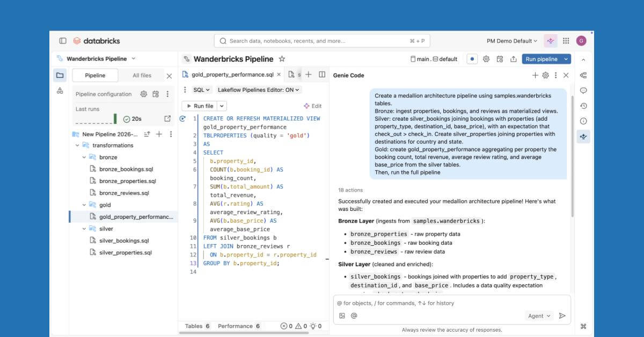Toggle the blue recording dot in the toolbar
The width and height of the screenshot is (644, 337).
473,60
